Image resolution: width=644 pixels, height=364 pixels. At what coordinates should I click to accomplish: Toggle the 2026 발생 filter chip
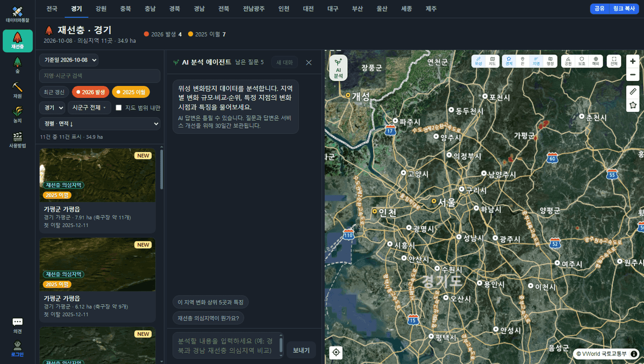[x=91, y=92]
